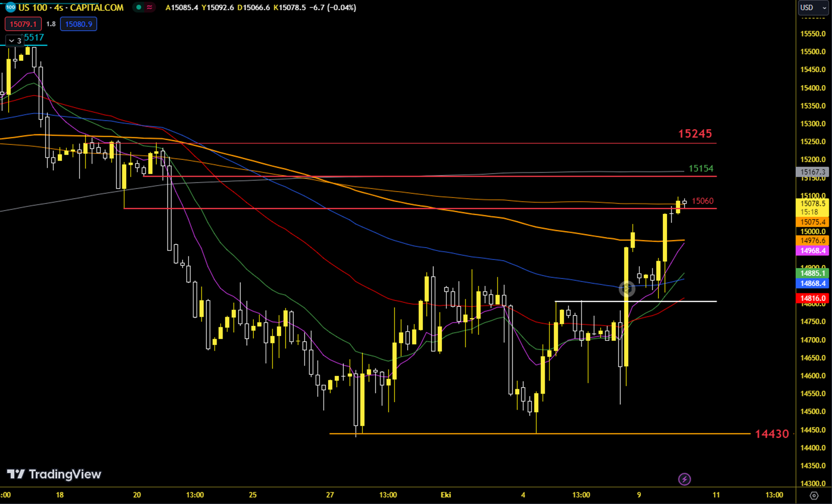The height and width of the screenshot is (504, 832).
Task: Click the K15078.5 close value in the header
Action: (290, 8)
